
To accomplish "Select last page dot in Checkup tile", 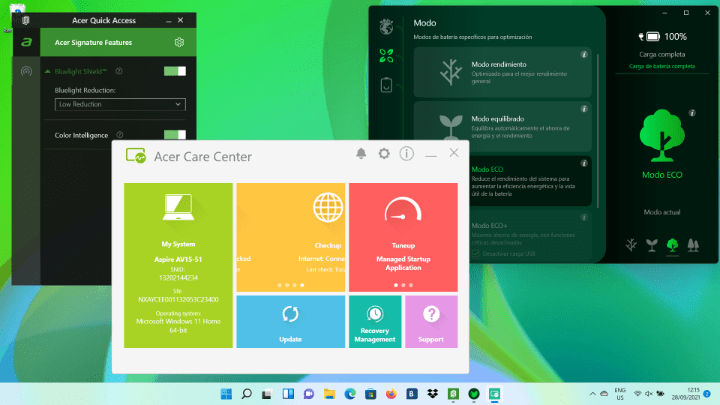I will click(302, 285).
